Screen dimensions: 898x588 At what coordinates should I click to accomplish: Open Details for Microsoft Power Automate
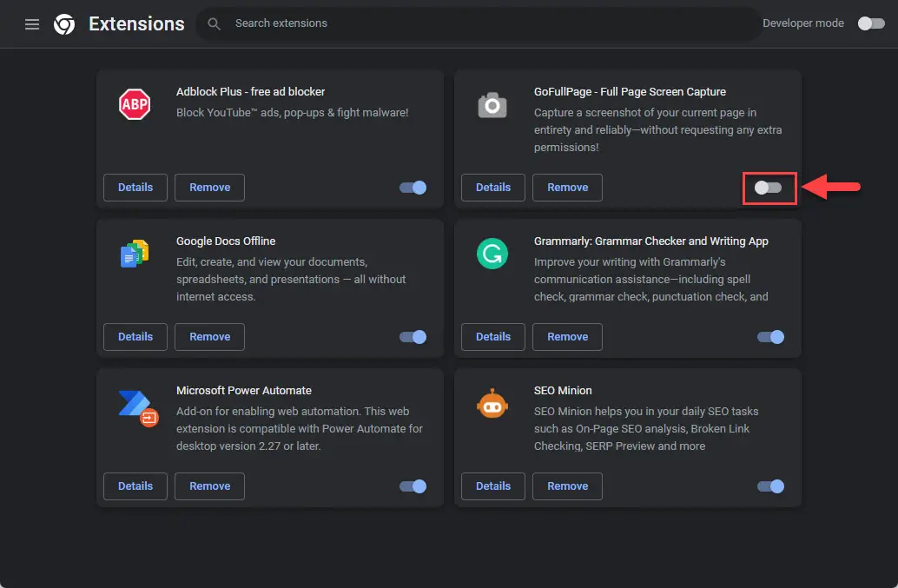tap(135, 486)
